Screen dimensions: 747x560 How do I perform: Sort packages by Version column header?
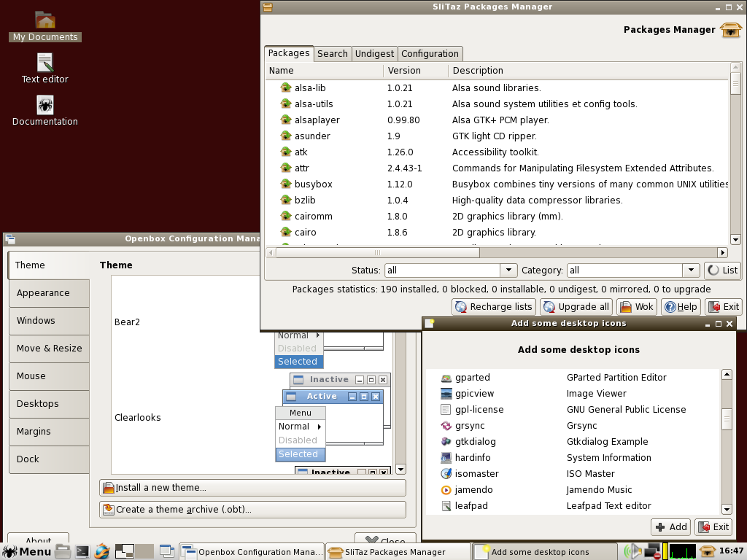(x=415, y=71)
